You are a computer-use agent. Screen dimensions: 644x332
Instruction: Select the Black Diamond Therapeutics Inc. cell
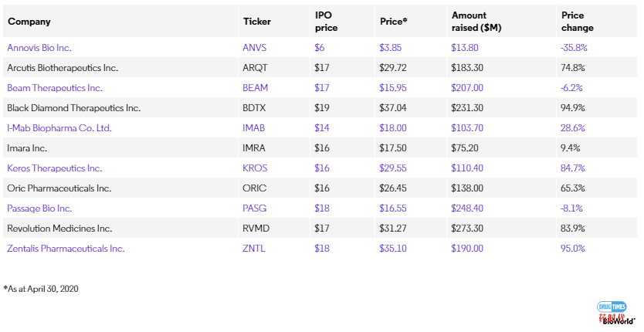pyautogui.click(x=73, y=108)
